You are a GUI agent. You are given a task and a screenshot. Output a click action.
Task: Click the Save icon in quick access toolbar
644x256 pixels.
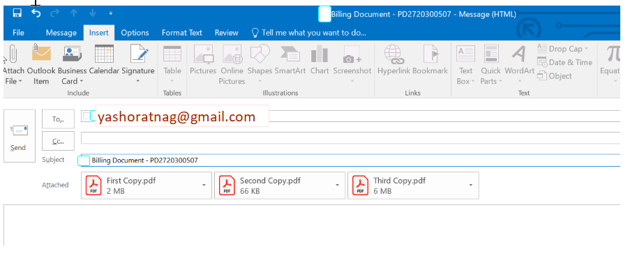(x=17, y=13)
